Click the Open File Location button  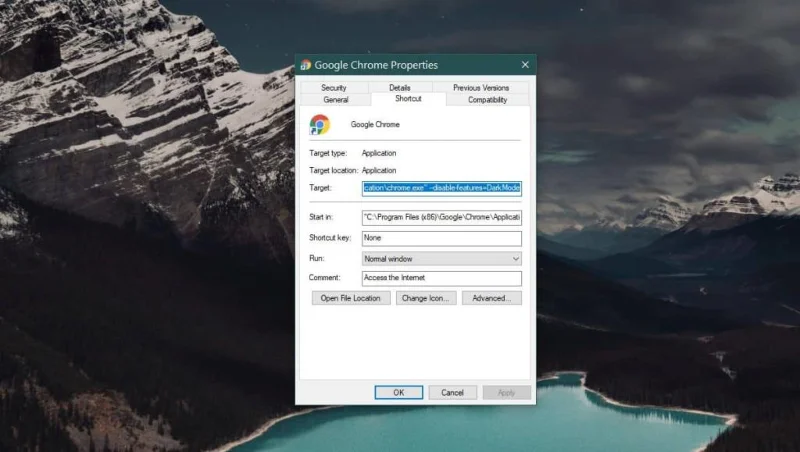coord(351,298)
